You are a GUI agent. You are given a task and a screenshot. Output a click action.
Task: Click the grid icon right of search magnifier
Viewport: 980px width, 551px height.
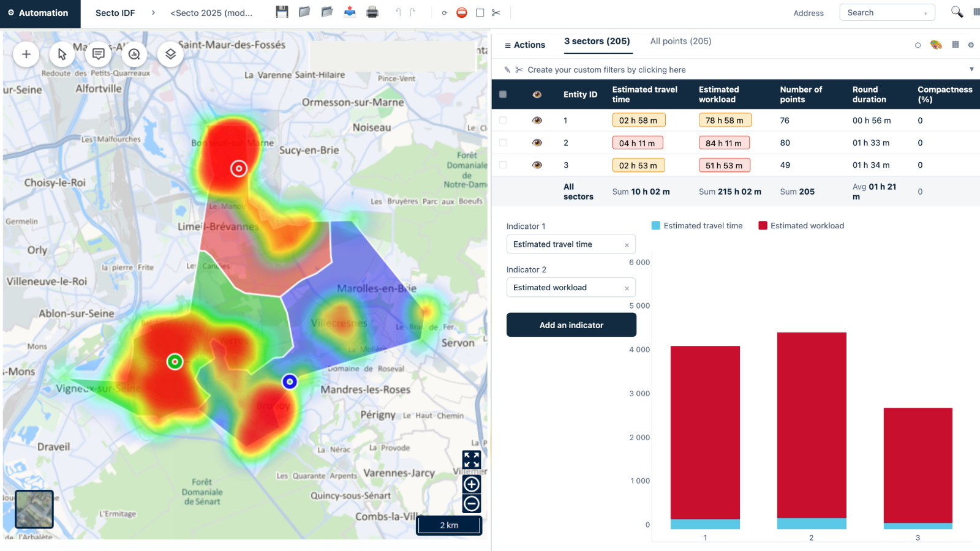pyautogui.click(x=976, y=12)
